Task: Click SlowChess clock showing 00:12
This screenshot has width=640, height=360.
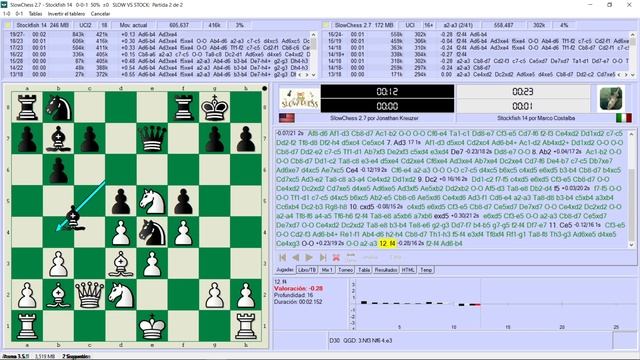Action: click(x=387, y=91)
